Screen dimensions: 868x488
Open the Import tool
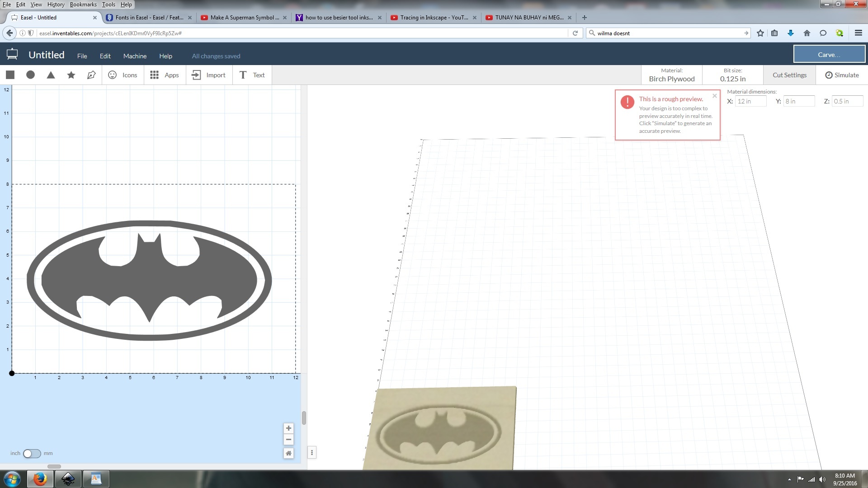pyautogui.click(x=208, y=75)
